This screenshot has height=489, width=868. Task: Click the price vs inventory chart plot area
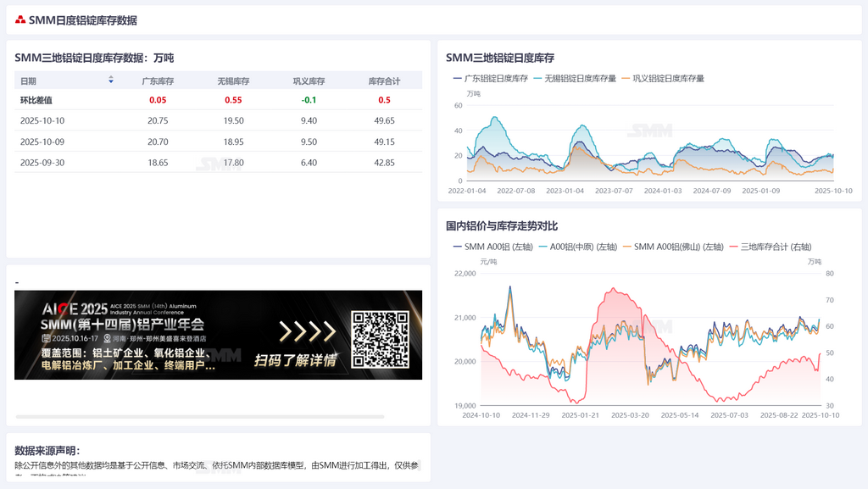tap(650, 339)
